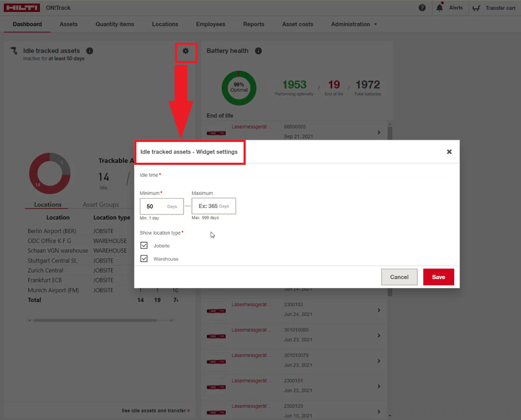
Task: Click the Save button
Action: (438, 277)
